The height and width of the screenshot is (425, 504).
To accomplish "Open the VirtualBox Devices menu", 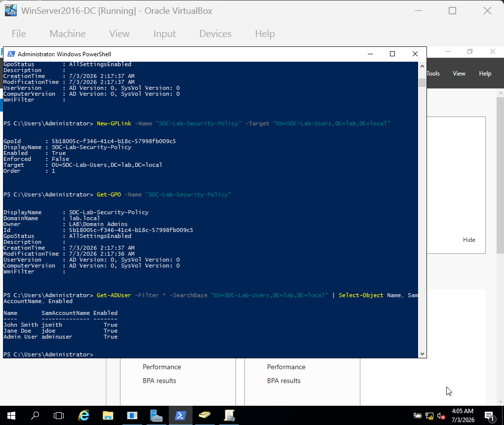I will tap(215, 34).
